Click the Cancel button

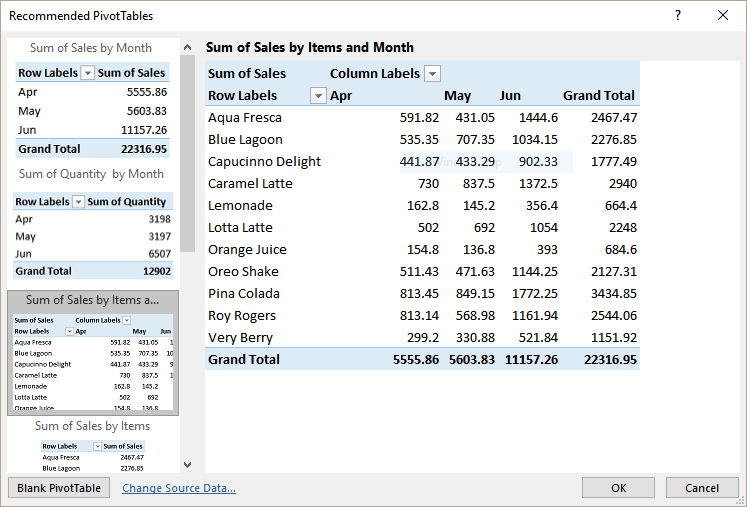point(702,488)
